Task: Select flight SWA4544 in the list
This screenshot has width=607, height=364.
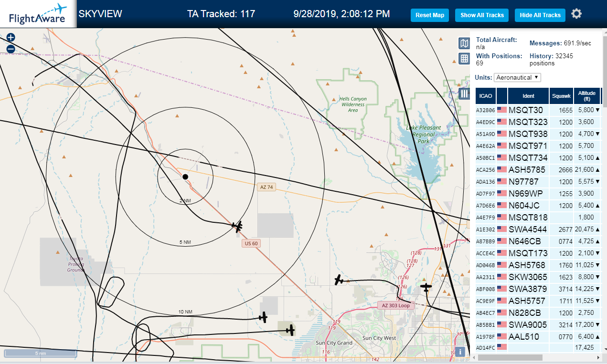Action: tap(528, 229)
